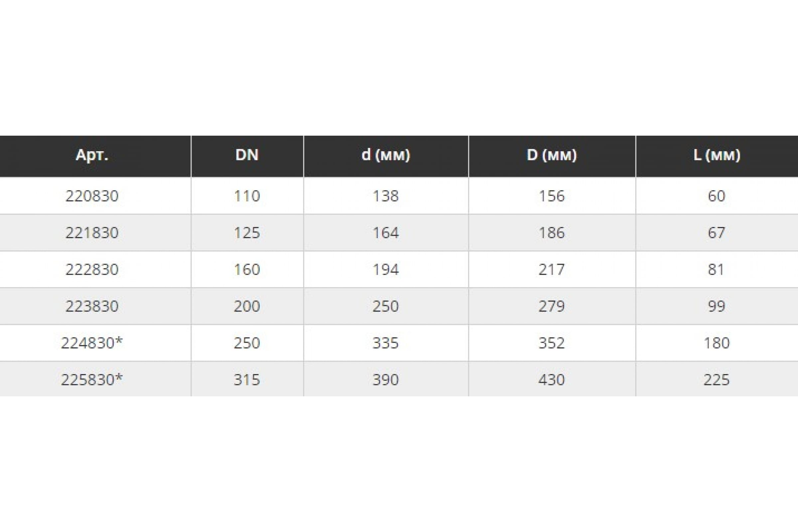This screenshot has height=532, width=798.
Task: Select DN value 315
Action: coord(247,379)
